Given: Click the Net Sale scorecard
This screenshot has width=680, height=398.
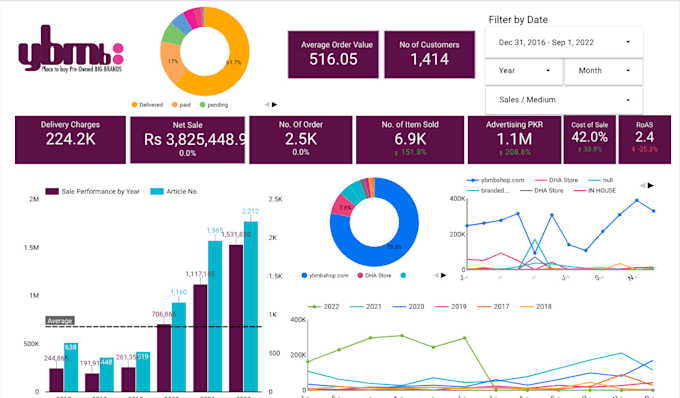Looking at the screenshot, I should point(188,140).
